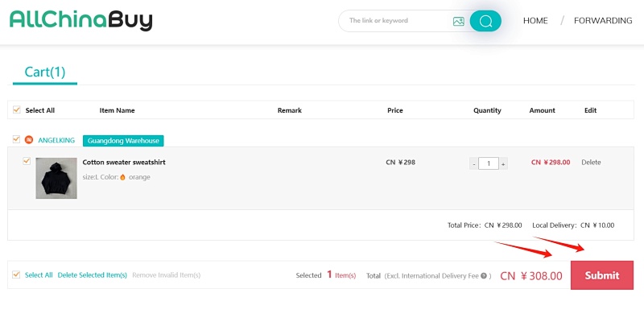Click the AllChinaBuy logo
This screenshot has height=326, width=644.
[x=81, y=20]
